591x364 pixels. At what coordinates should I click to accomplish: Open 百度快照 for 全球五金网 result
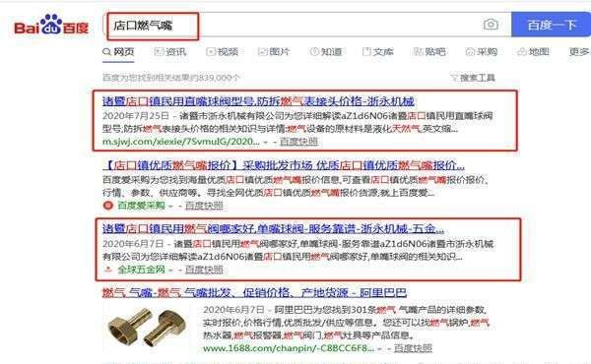204,270
